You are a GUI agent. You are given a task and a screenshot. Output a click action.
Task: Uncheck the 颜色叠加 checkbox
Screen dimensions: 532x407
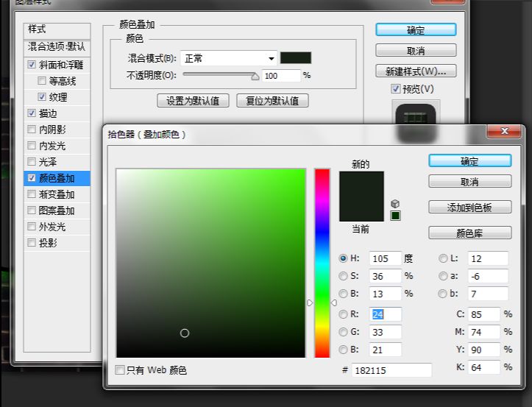click(32, 178)
